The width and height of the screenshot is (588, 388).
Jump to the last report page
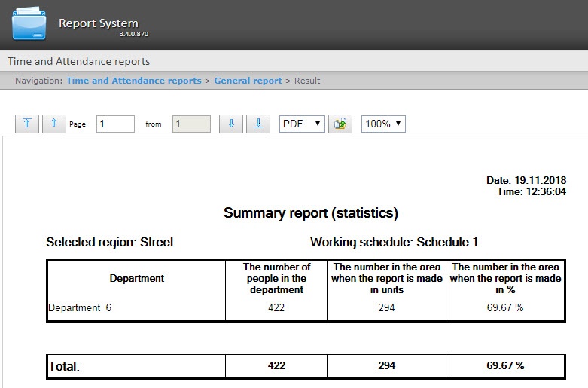pos(258,124)
